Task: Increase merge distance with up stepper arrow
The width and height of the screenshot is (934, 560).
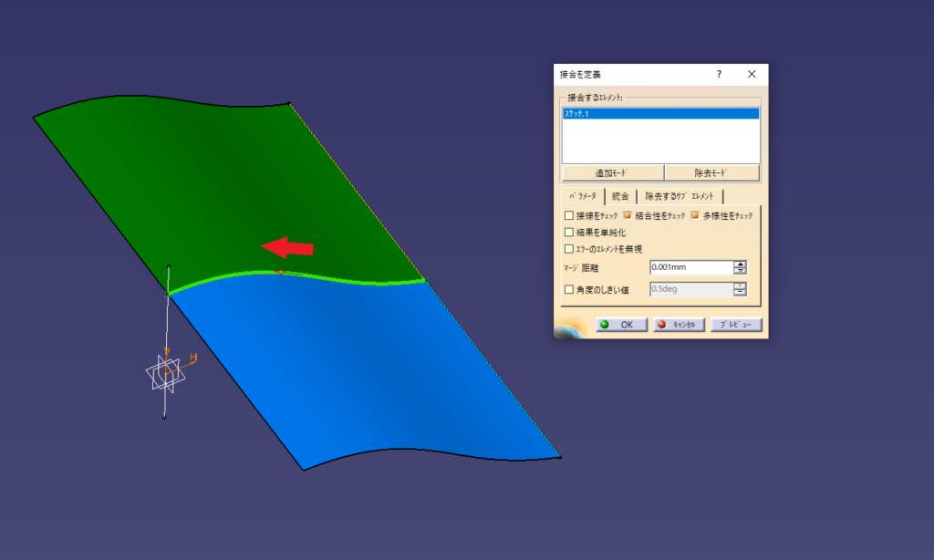Action: point(741,264)
